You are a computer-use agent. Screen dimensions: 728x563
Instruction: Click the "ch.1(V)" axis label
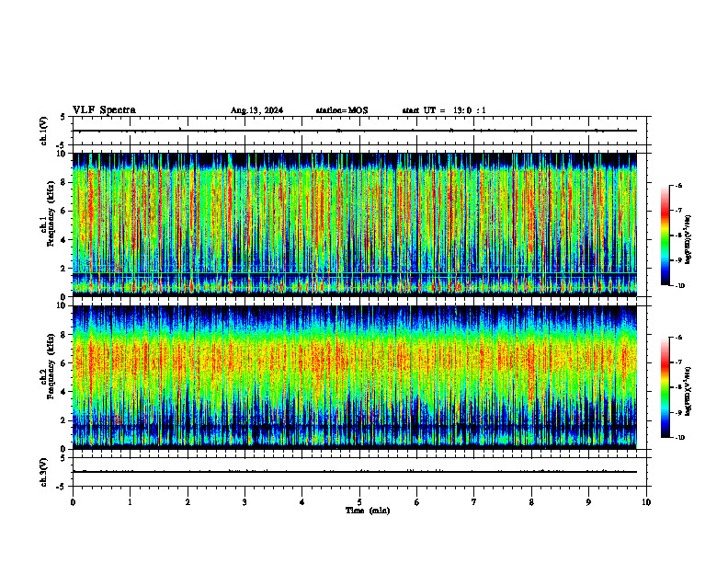click(44, 131)
